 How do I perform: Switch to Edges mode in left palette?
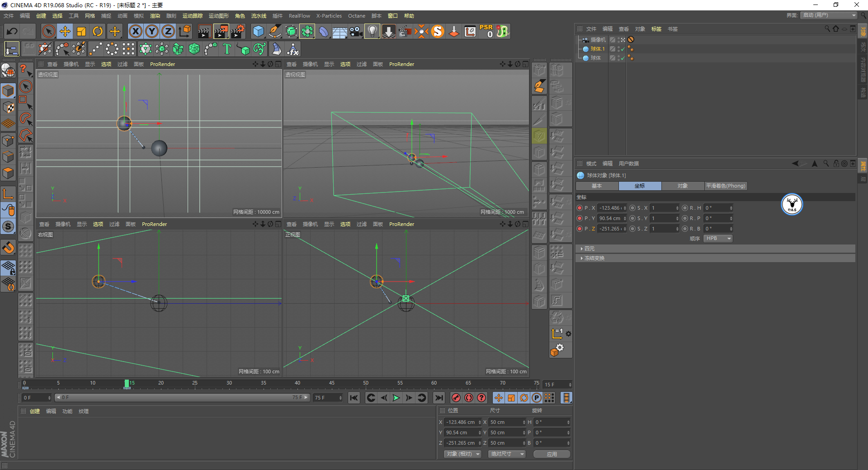(x=8, y=157)
